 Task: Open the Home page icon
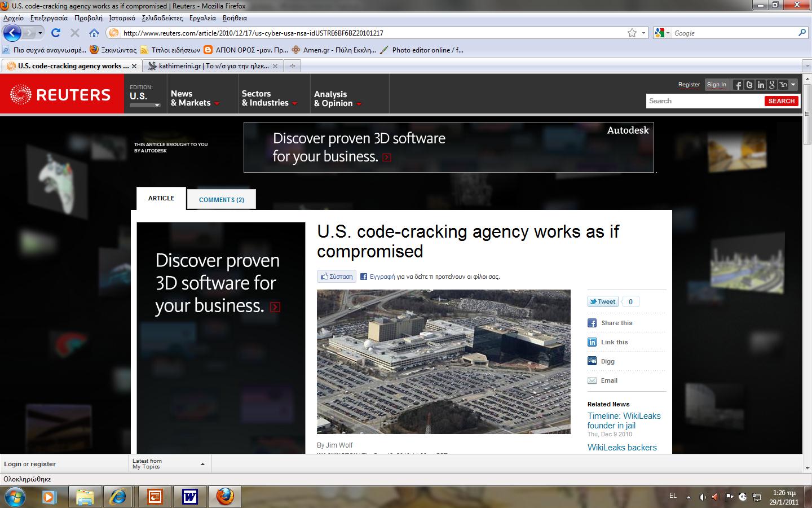pos(94,33)
